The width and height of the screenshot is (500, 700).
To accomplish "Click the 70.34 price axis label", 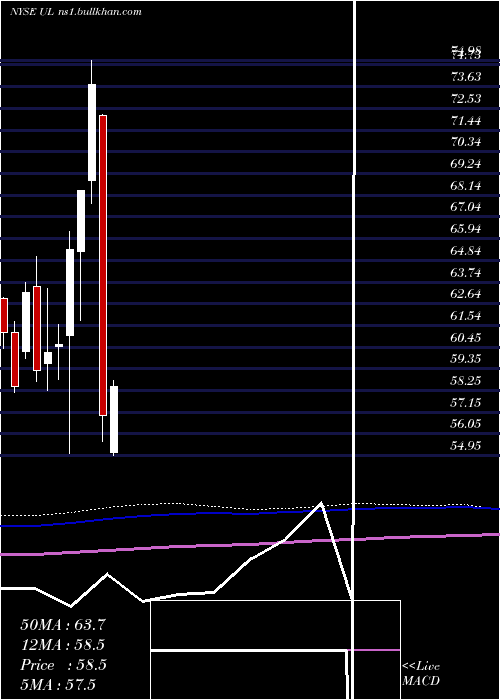I will tap(467, 142).
